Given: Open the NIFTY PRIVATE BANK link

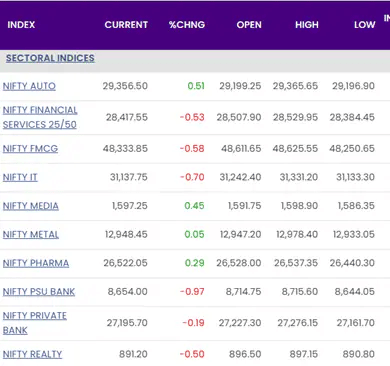Looking at the screenshot, I should 35,323.
